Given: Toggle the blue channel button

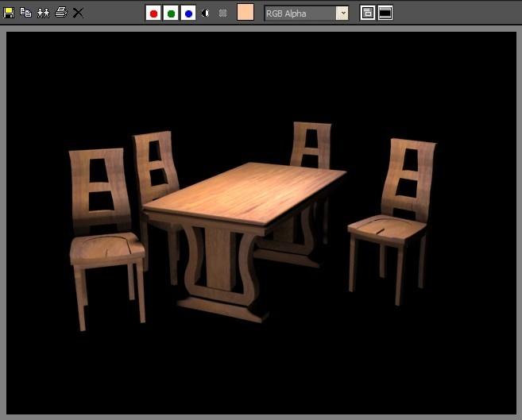Looking at the screenshot, I should click(x=188, y=13).
